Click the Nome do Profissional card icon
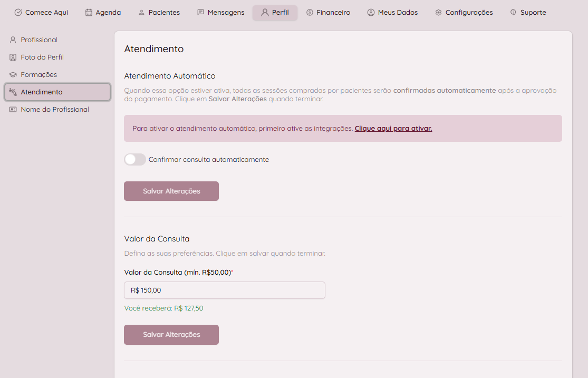The width and height of the screenshot is (588, 378). 13,110
